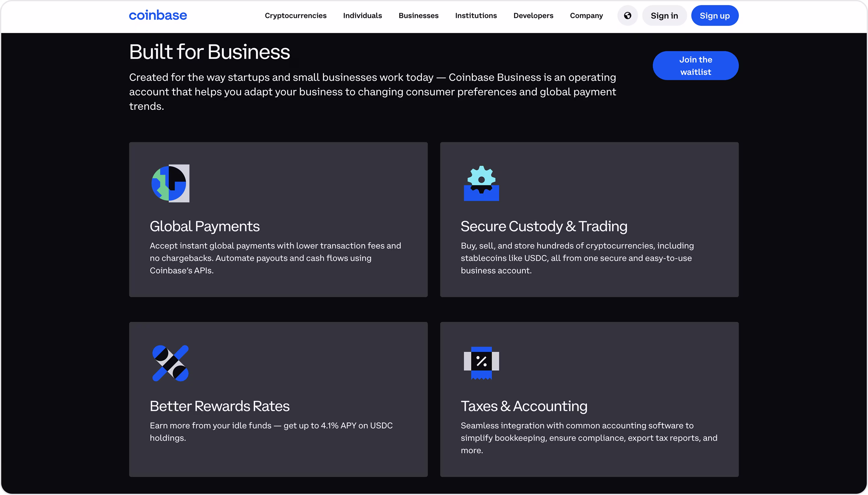Image resolution: width=868 pixels, height=495 pixels.
Task: Open the Individuals menu
Action: 362,16
